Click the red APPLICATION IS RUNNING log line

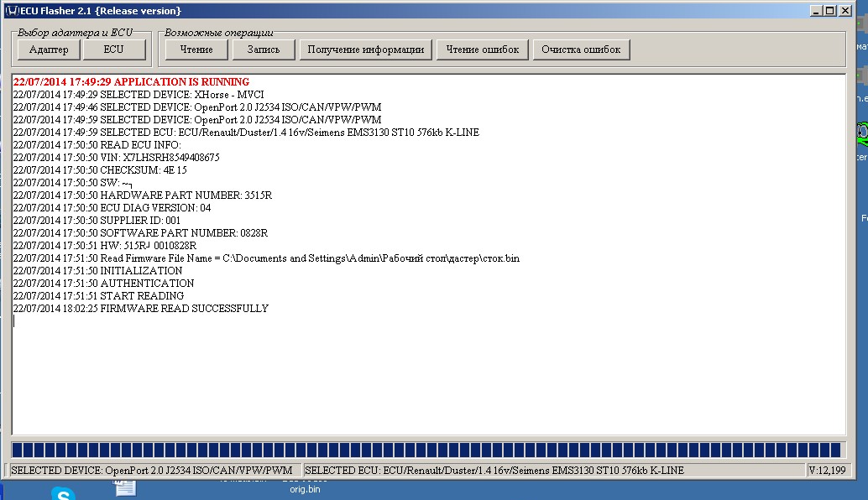(x=131, y=82)
